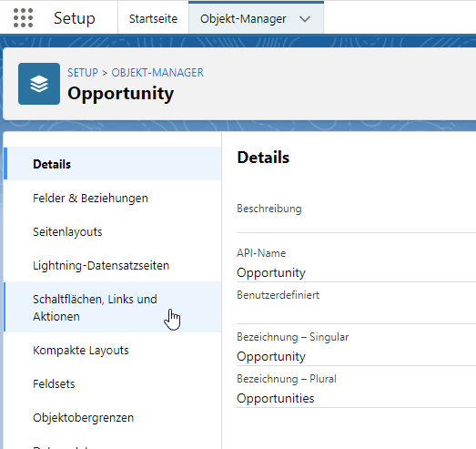Image resolution: width=476 pixels, height=449 pixels.
Task: Open Details in the sidebar
Action: [112, 164]
